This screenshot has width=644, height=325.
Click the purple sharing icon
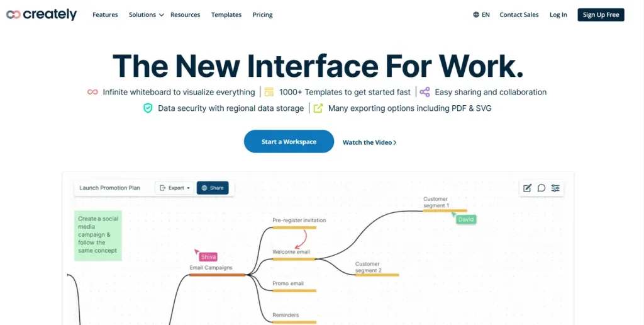point(425,92)
